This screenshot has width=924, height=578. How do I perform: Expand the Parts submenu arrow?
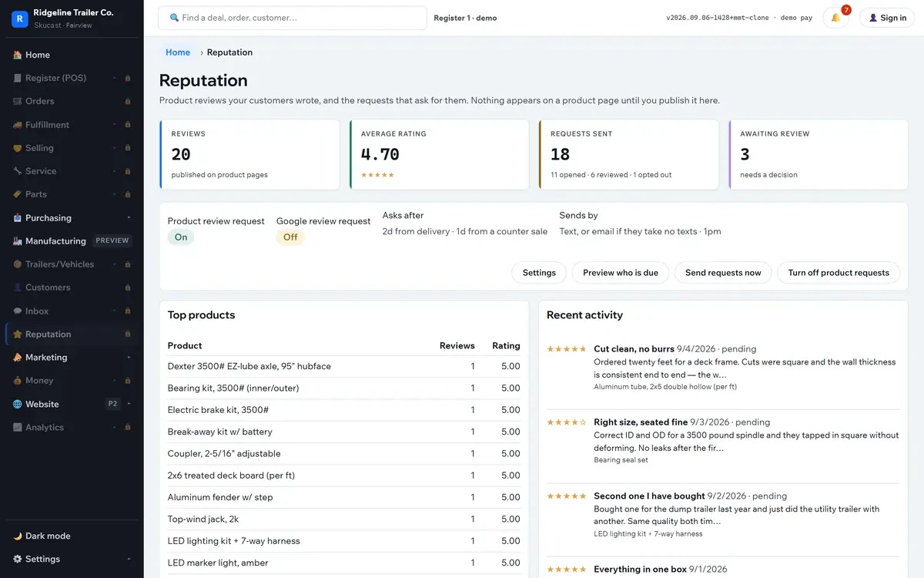coord(115,194)
